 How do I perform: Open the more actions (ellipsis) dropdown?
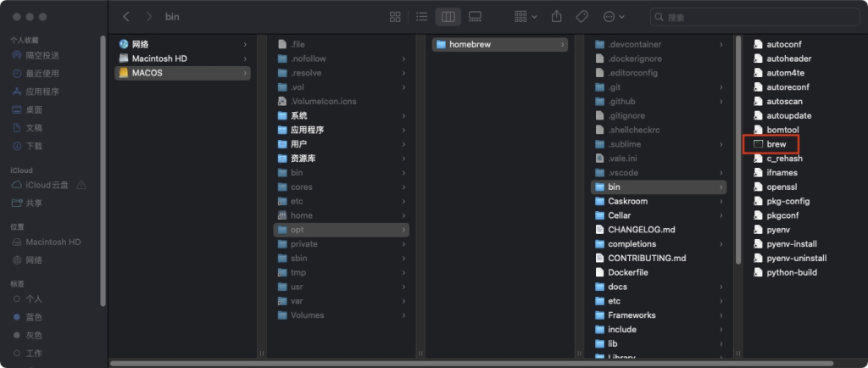tap(614, 17)
